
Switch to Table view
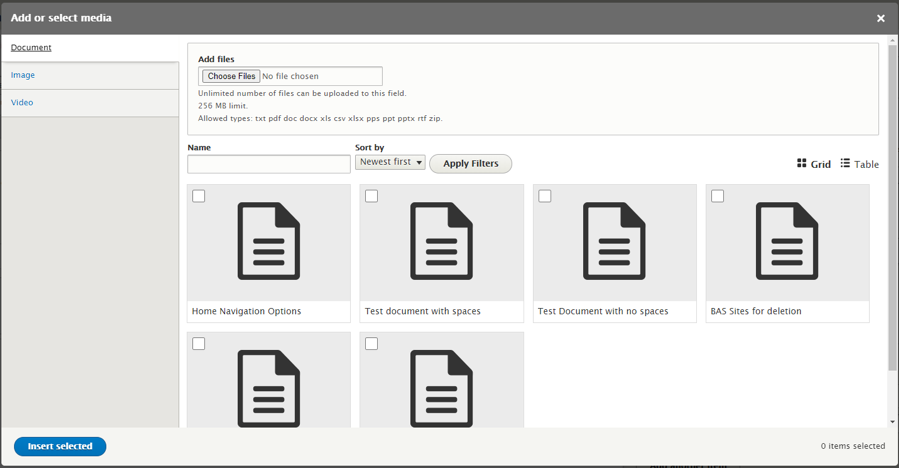point(859,164)
